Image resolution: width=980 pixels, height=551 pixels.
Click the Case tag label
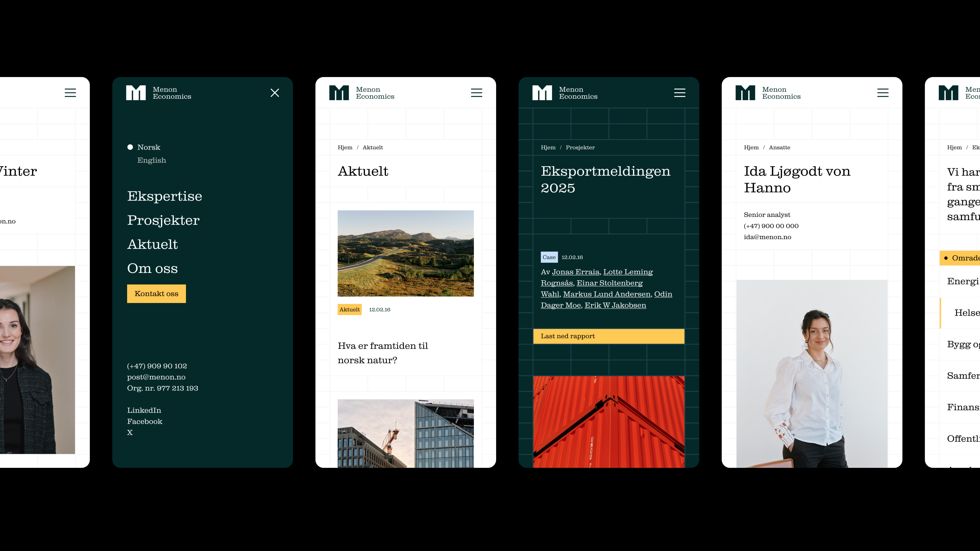point(549,257)
